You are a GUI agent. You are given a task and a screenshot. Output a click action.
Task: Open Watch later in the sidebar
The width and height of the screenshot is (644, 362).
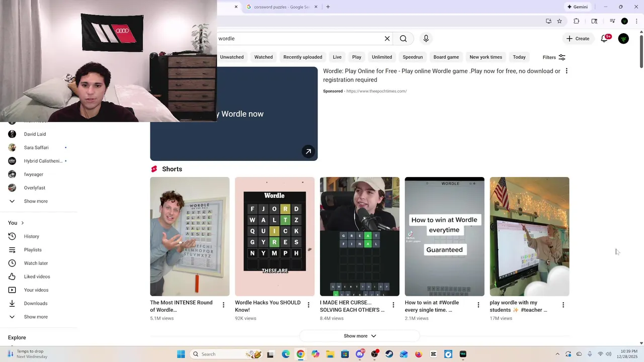pos(36,263)
